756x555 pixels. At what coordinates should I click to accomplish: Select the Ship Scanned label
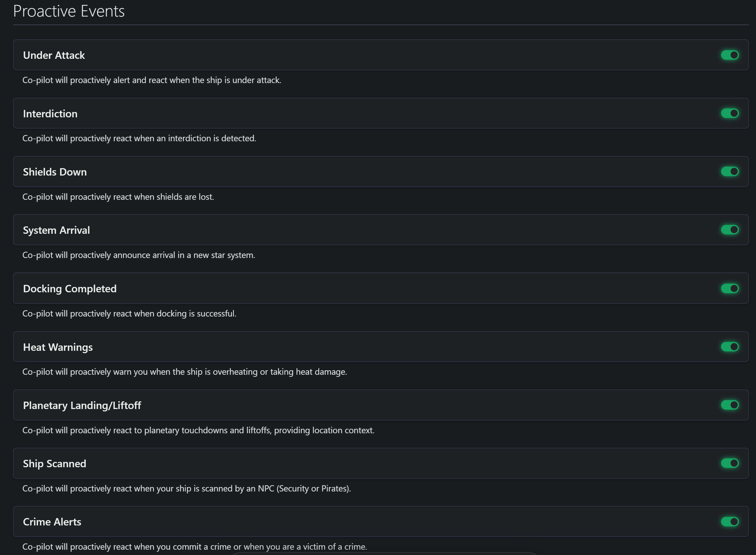click(54, 464)
